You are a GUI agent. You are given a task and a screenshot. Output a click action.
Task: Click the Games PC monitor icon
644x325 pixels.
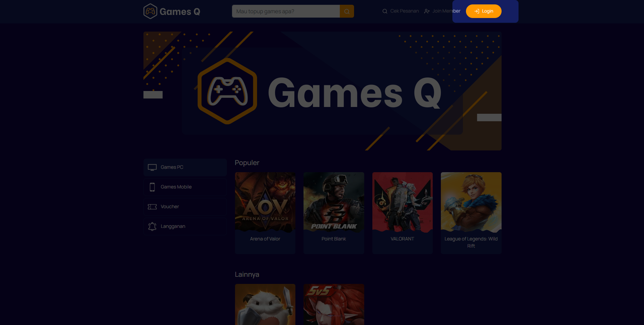(152, 167)
